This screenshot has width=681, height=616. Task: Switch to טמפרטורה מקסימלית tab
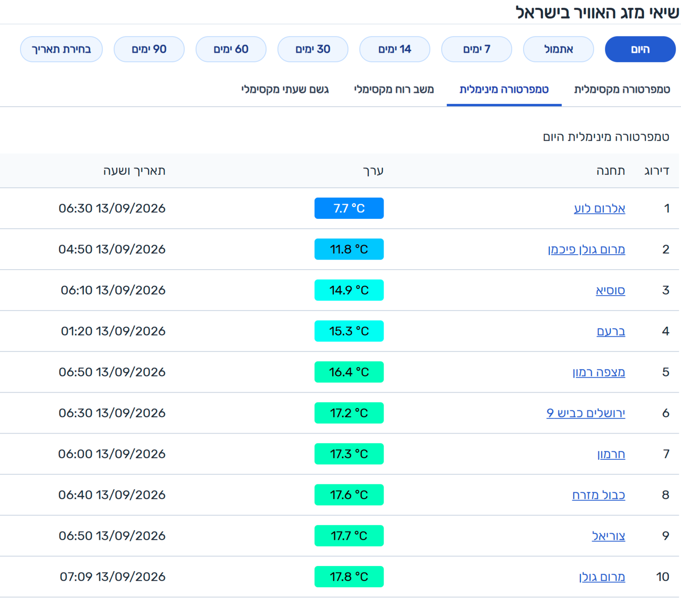click(622, 89)
